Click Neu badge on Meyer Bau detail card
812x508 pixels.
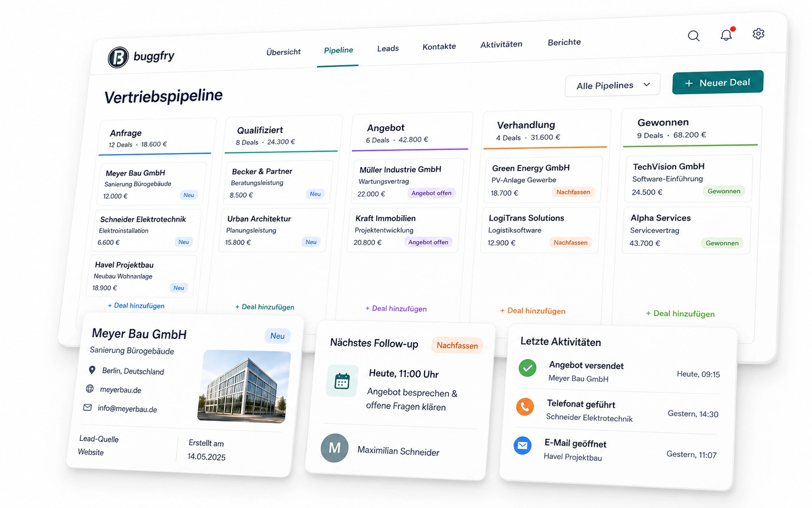click(x=277, y=336)
